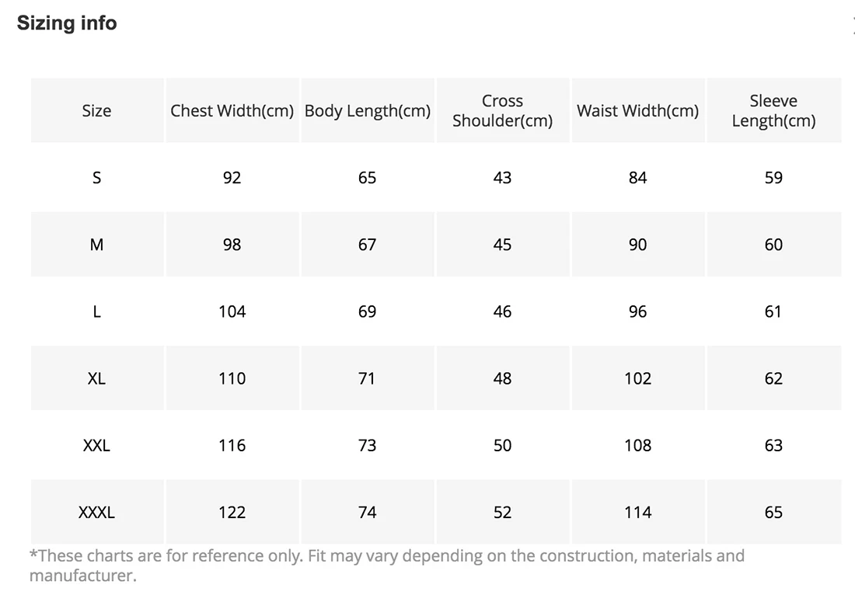
Task: Click the Sizing info heading
Action: click(67, 23)
